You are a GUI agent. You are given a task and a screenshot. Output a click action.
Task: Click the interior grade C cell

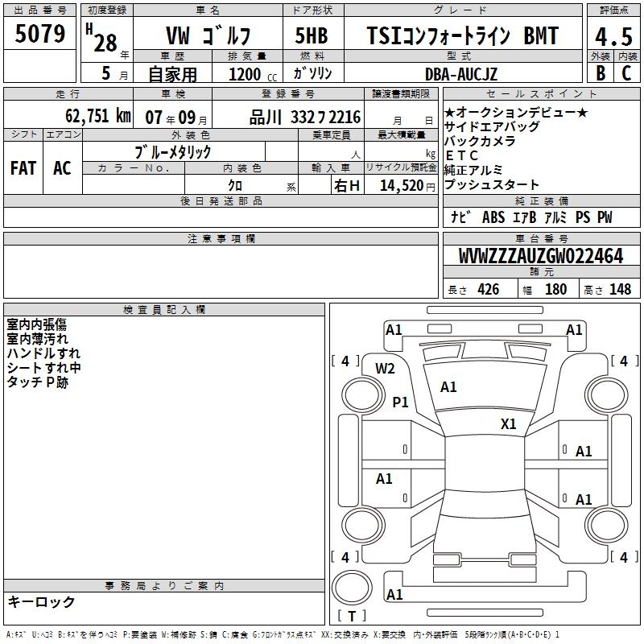coord(626,72)
